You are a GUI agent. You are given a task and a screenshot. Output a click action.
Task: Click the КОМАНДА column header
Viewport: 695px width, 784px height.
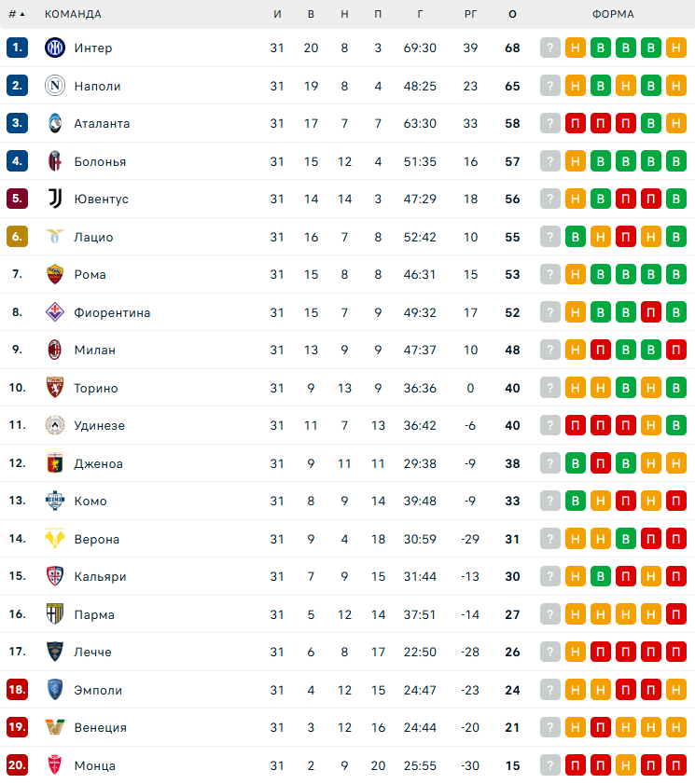[x=73, y=14]
